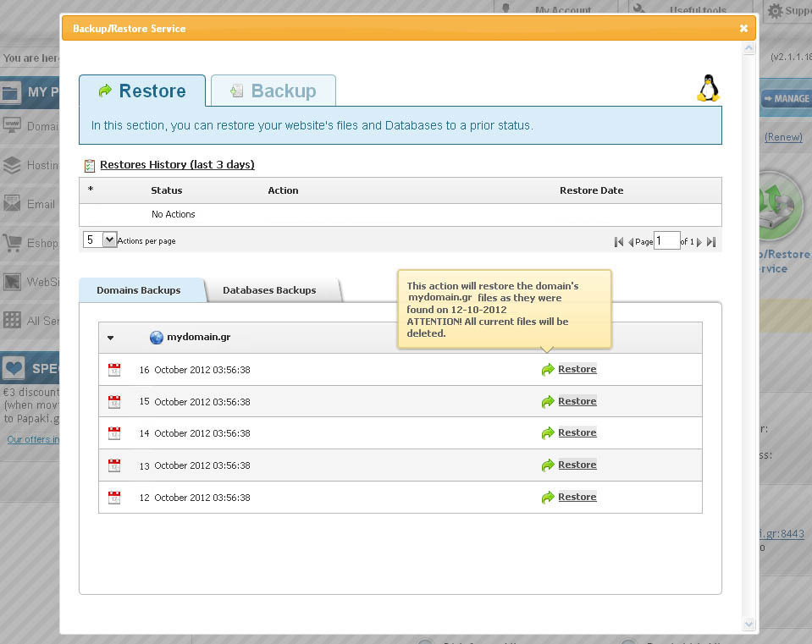Image resolution: width=812 pixels, height=644 pixels.
Task: Restore the 15 October 2012 backup
Action: [x=577, y=401]
